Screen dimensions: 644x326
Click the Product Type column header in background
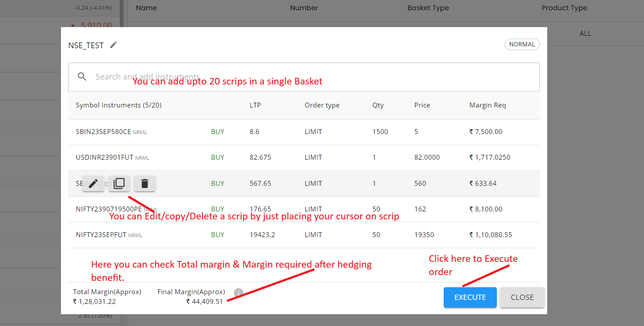click(564, 8)
